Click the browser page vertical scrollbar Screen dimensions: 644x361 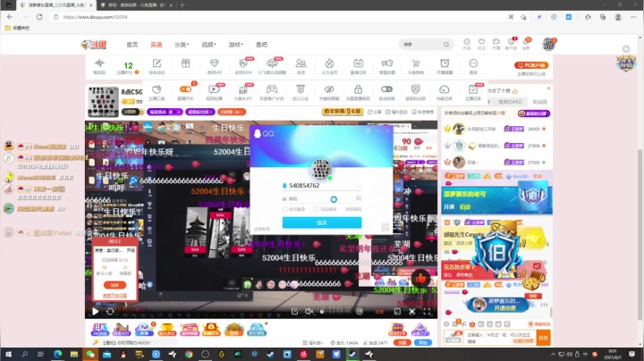[x=640, y=234]
